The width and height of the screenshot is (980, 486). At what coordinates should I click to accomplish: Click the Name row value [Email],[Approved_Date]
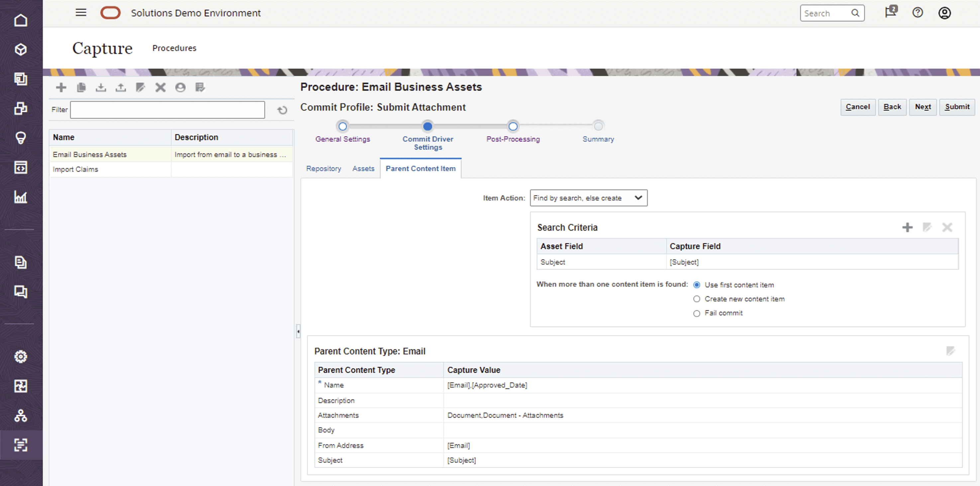(487, 385)
